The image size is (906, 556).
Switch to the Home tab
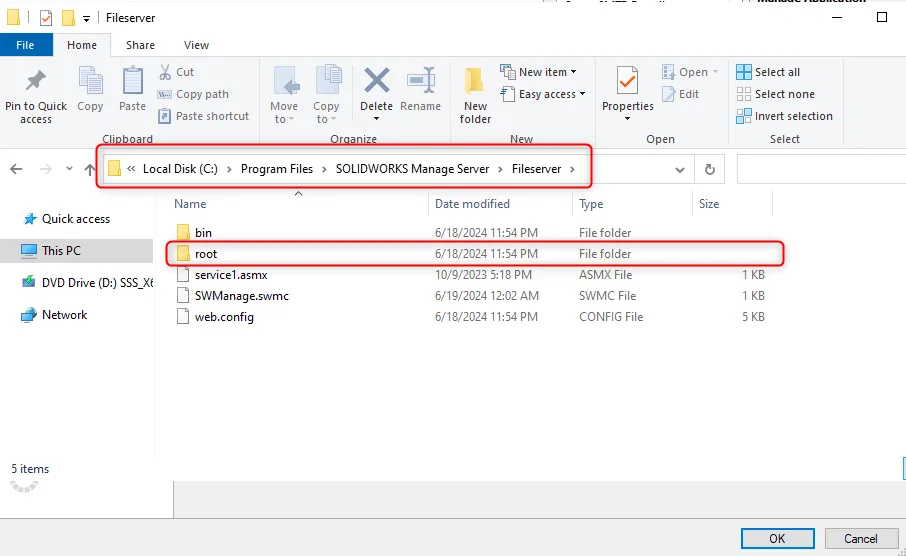tap(82, 45)
